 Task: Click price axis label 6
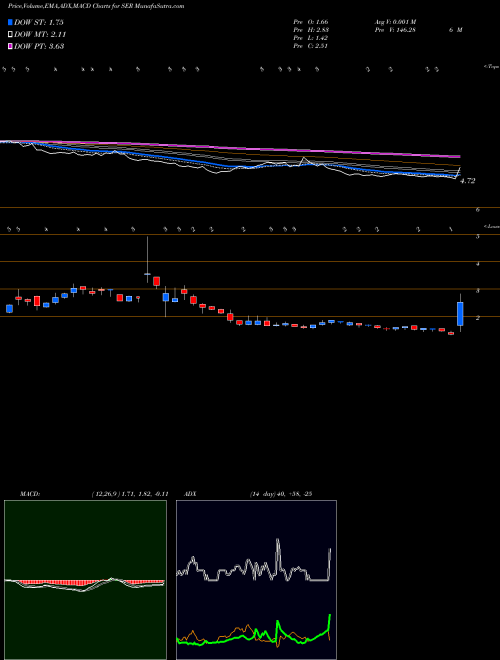pyautogui.click(x=478, y=210)
